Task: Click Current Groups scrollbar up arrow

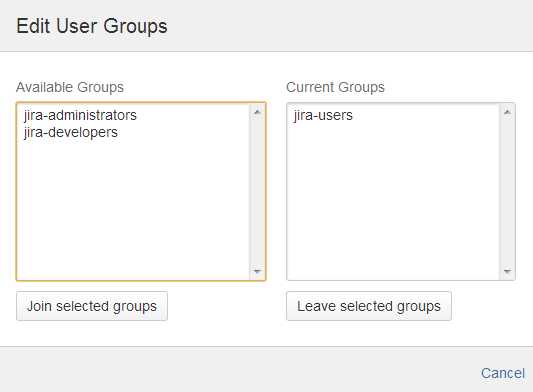Action: click(x=508, y=112)
